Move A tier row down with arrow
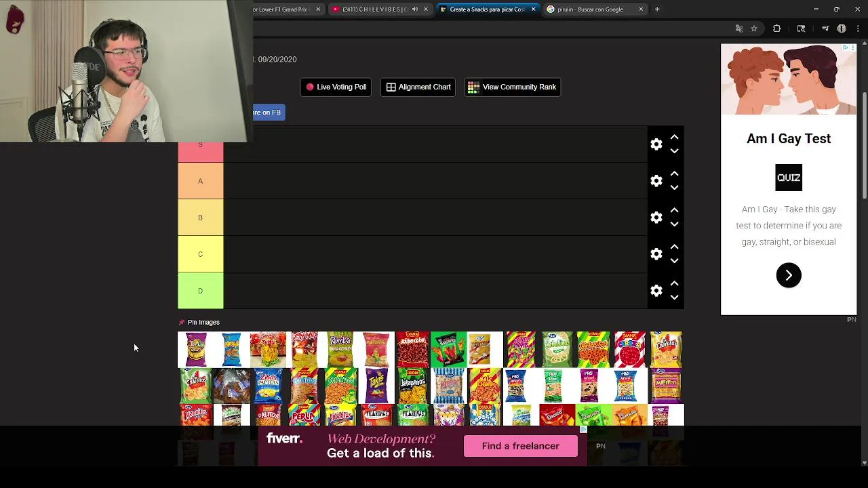 point(674,188)
